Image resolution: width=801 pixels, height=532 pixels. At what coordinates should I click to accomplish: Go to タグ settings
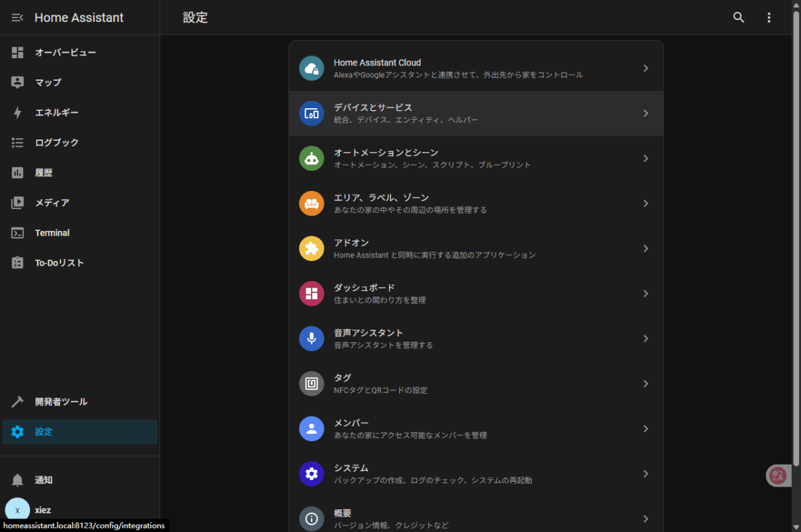click(x=476, y=384)
